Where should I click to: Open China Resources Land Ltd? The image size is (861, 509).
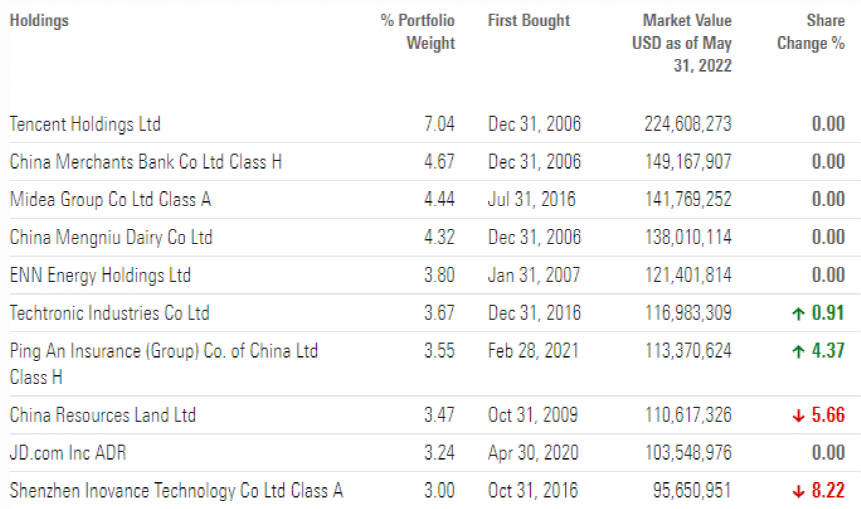tap(103, 416)
